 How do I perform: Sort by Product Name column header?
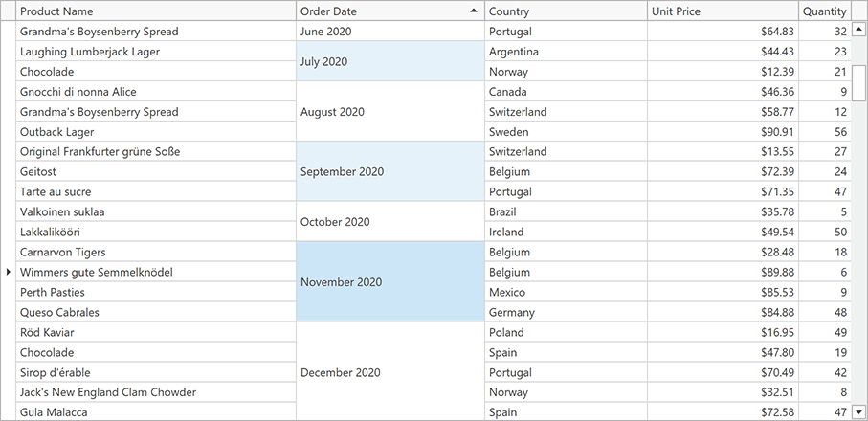pyautogui.click(x=153, y=11)
